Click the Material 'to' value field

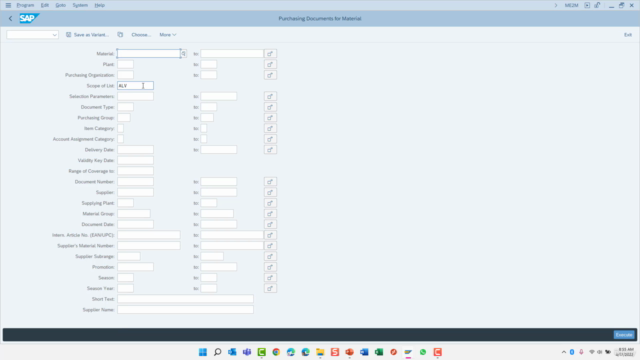tap(232, 53)
